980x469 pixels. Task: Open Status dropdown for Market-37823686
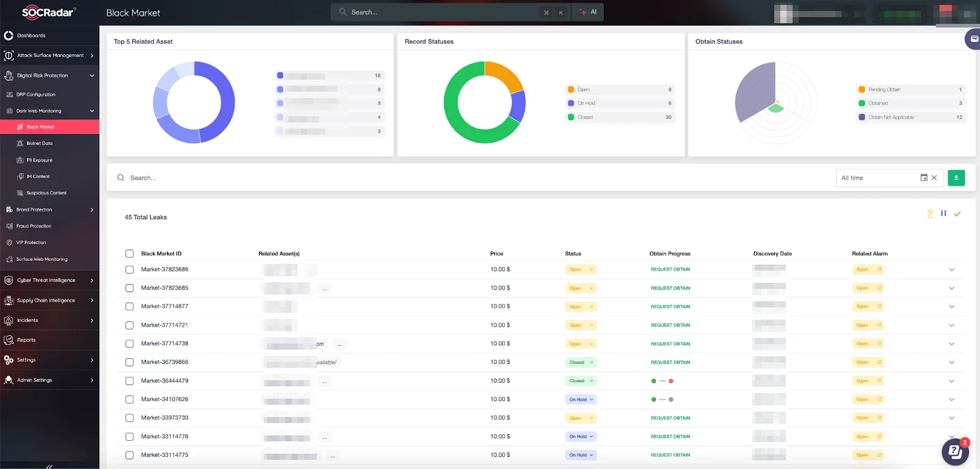(581, 269)
